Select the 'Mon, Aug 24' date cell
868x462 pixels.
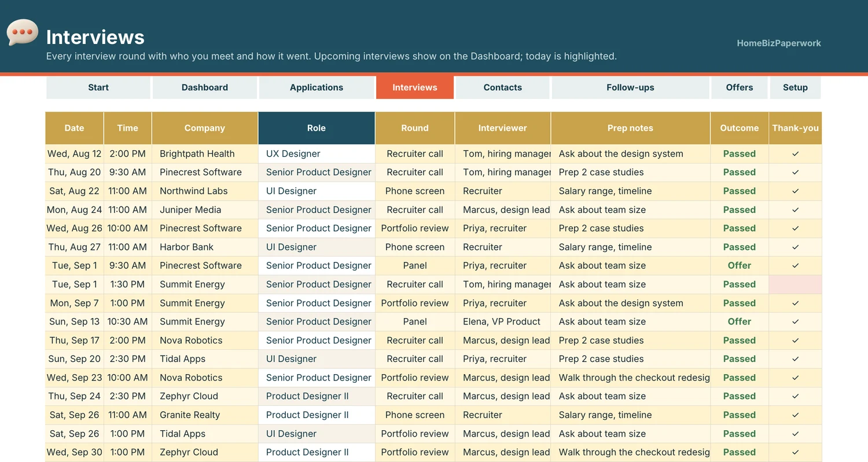click(75, 210)
